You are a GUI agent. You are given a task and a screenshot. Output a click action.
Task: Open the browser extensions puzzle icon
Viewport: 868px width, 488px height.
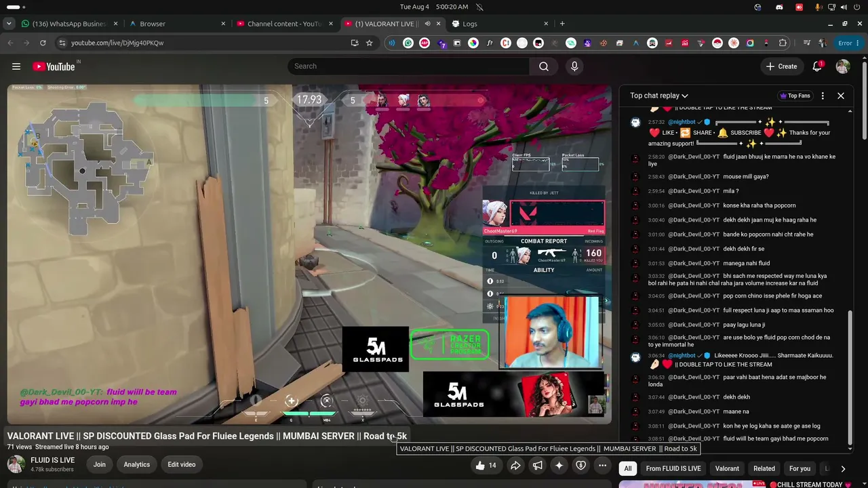783,43
